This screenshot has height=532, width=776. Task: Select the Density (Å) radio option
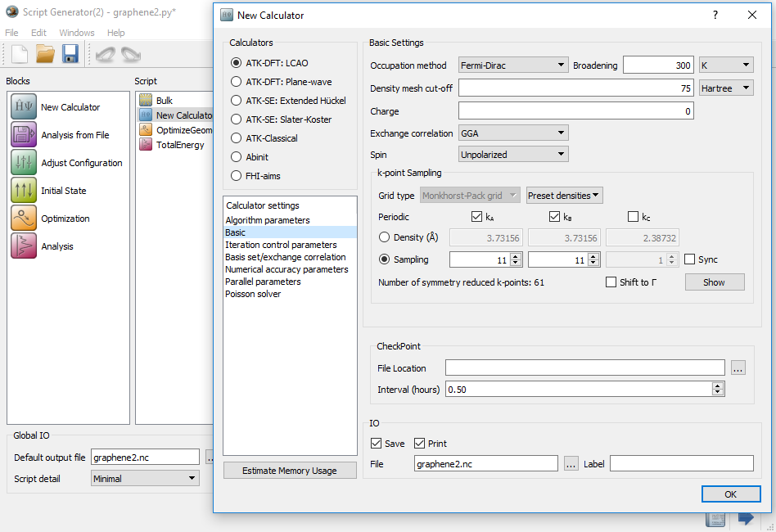coord(384,237)
